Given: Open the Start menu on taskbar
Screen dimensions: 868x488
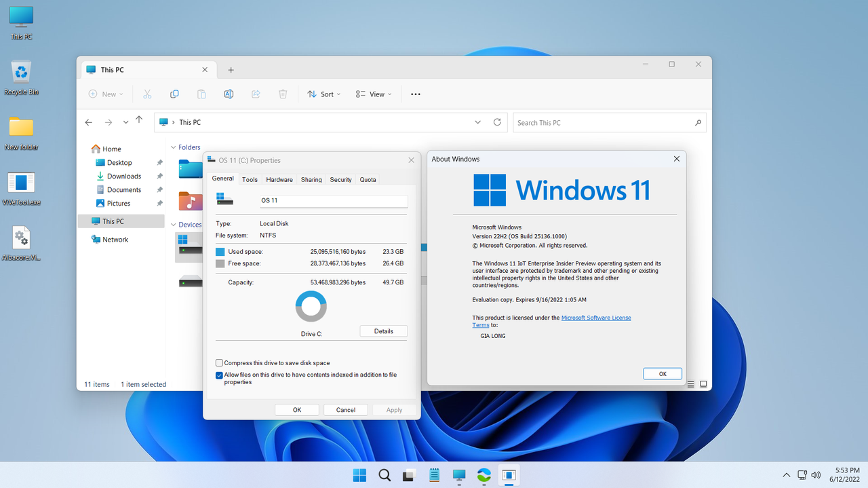Looking at the screenshot, I should pos(359,475).
